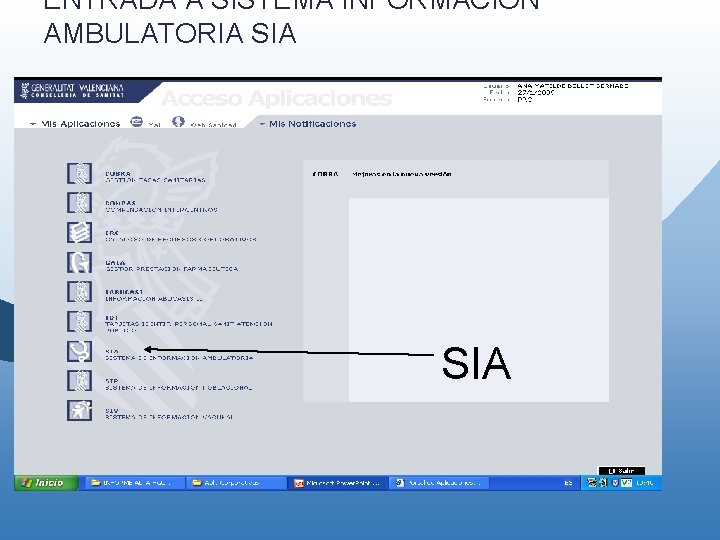The width and height of the screenshot is (720, 540).
Task: Click the Salir button
Action: [x=622, y=471]
